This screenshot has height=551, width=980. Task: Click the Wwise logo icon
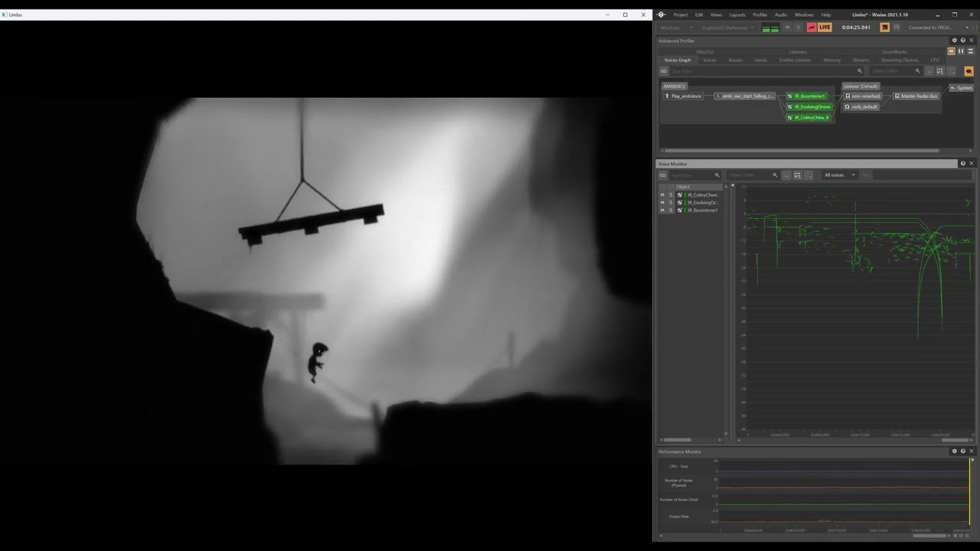(661, 15)
